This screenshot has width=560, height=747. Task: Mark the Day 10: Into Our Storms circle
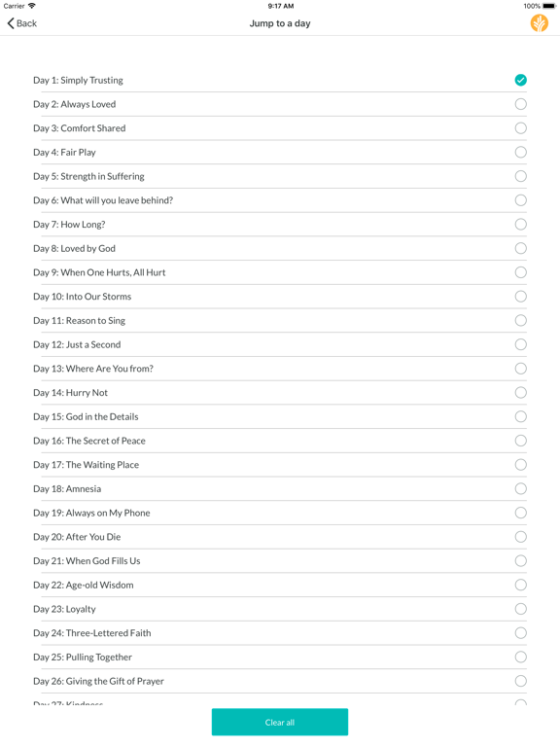coord(520,297)
